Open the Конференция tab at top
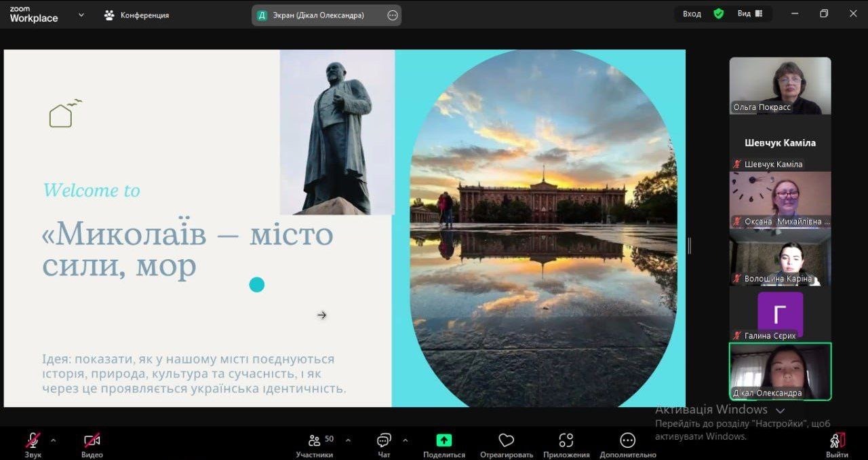The image size is (868, 460). tap(137, 15)
